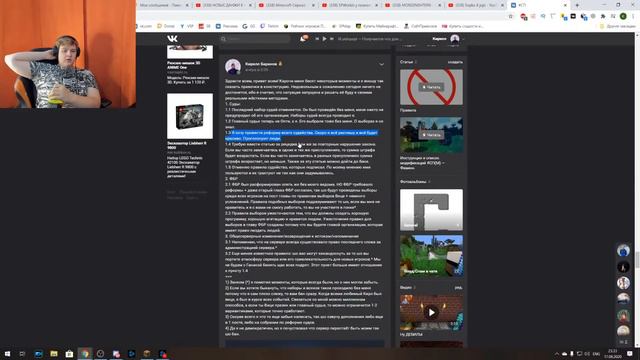Click the Chrome icon on the taskbar
This screenshot has height=360, width=640.
point(85,353)
